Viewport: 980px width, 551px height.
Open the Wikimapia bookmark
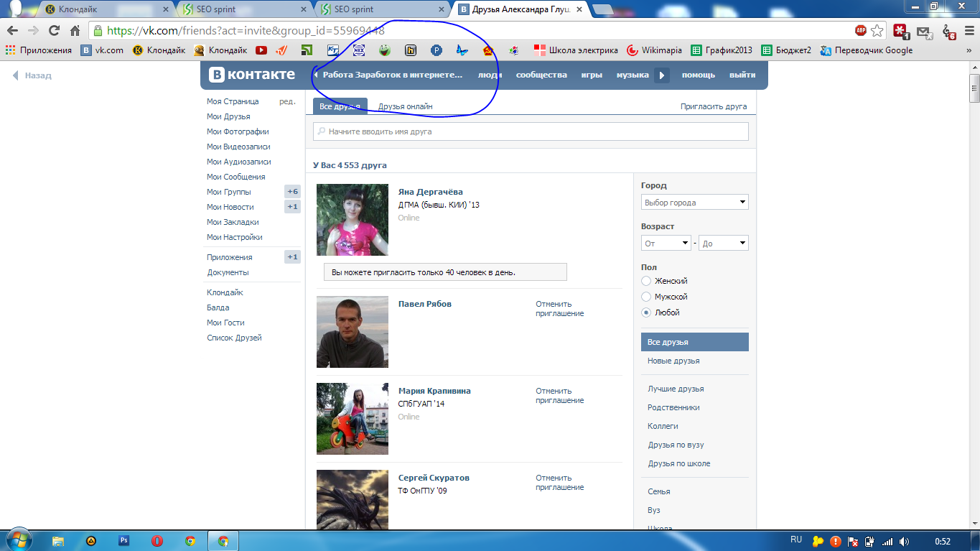[x=655, y=50]
